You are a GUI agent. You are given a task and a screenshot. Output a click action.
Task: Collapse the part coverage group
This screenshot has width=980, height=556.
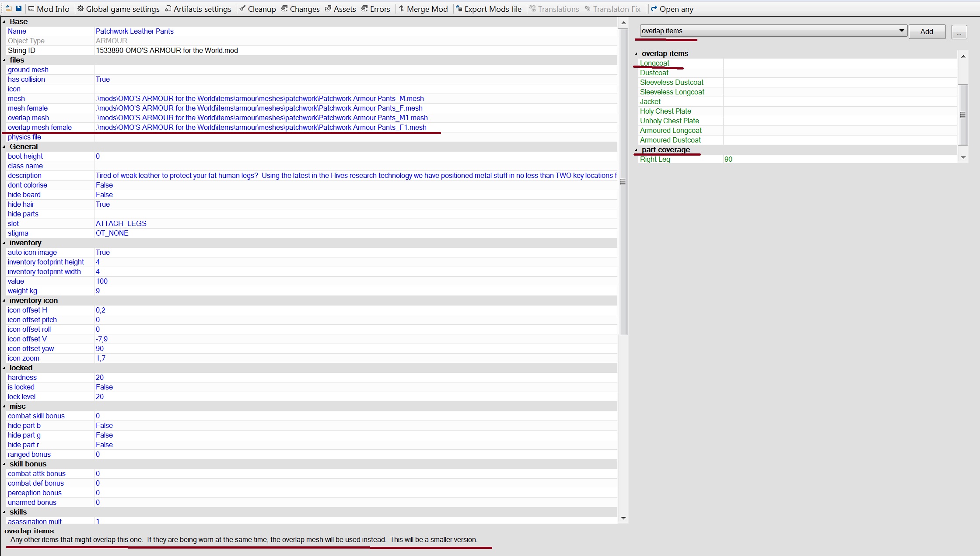(636, 149)
